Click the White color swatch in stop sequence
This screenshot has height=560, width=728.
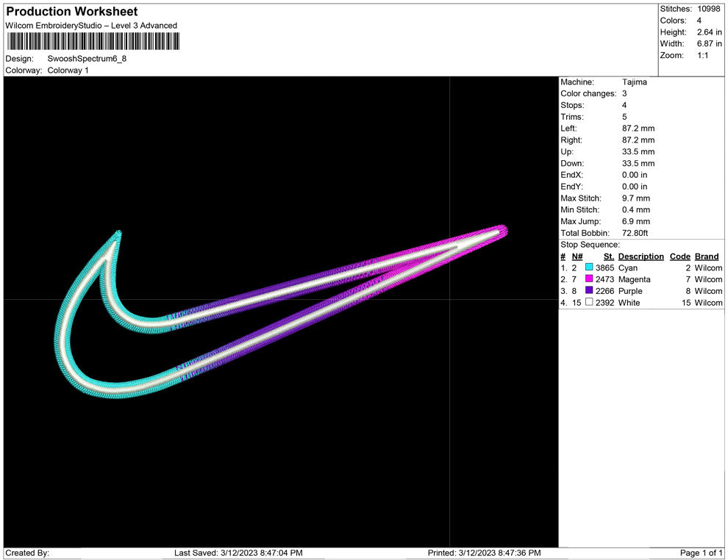pyautogui.click(x=589, y=302)
